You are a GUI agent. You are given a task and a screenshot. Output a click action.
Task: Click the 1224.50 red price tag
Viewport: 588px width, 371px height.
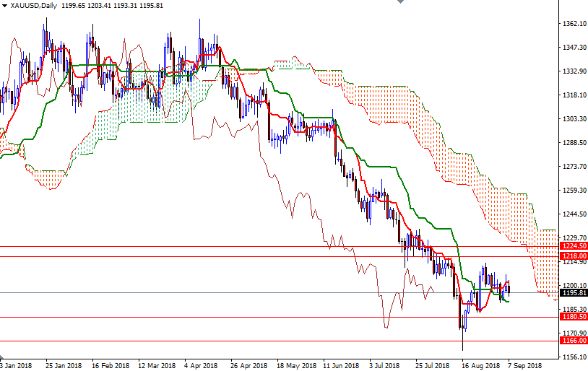click(x=574, y=246)
